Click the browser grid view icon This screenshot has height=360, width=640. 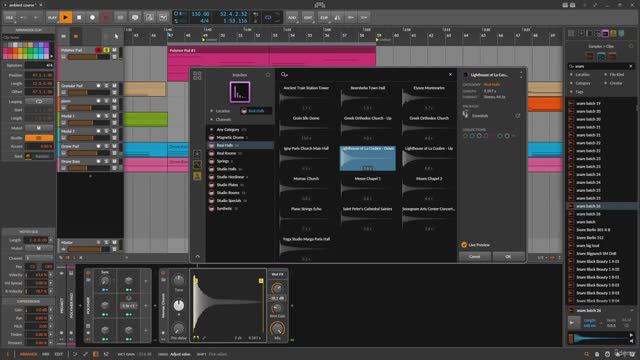(x=197, y=76)
